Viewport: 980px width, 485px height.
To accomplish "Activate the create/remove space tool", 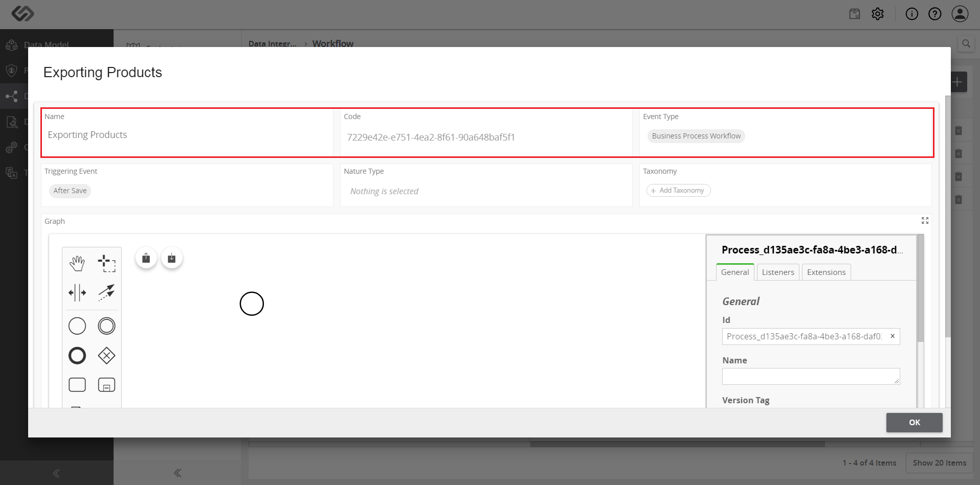I will point(77,293).
